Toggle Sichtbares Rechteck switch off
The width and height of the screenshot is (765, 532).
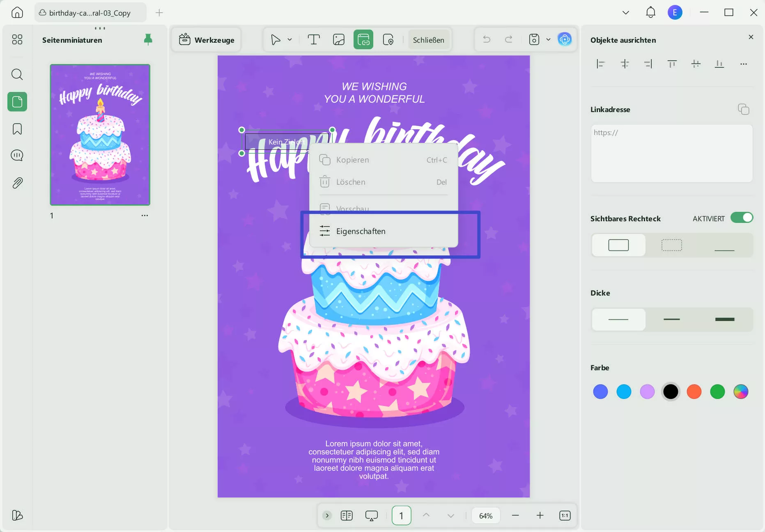[742, 218]
